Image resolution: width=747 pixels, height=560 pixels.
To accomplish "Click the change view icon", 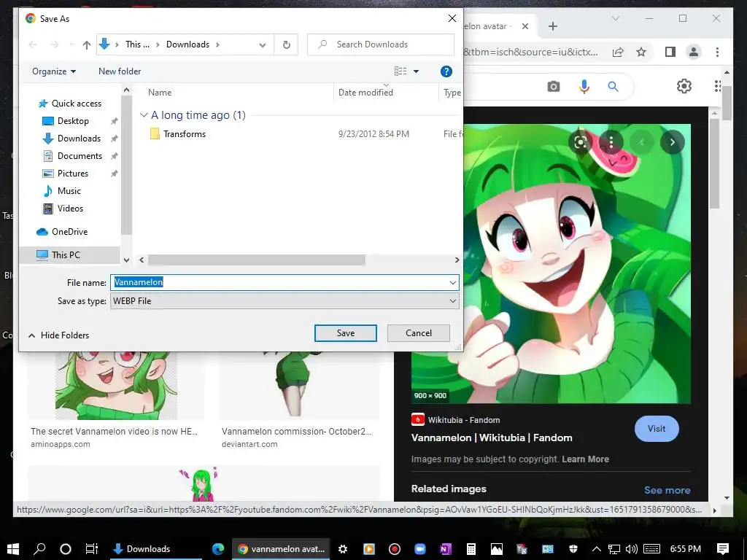I will coord(400,71).
